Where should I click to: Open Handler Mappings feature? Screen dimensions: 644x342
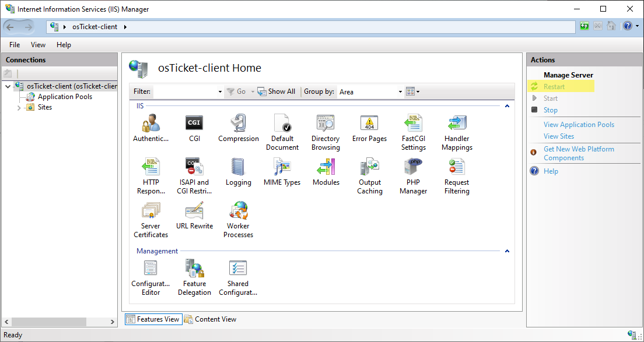457,132
